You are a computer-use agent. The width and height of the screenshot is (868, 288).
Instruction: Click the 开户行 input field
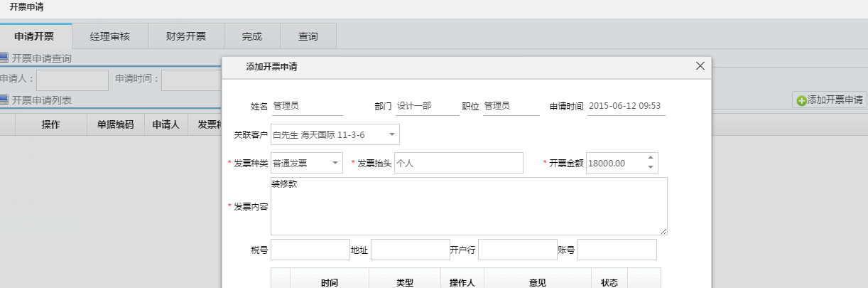coord(517,250)
